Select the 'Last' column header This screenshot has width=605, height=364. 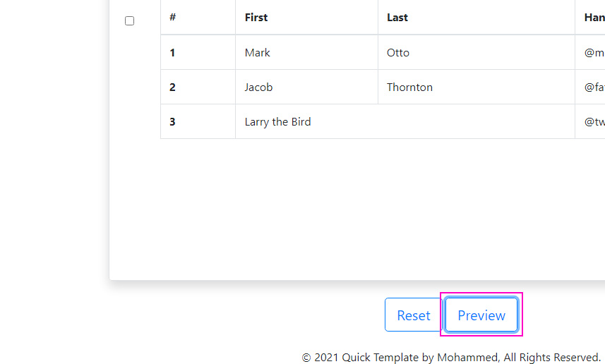[x=397, y=18]
